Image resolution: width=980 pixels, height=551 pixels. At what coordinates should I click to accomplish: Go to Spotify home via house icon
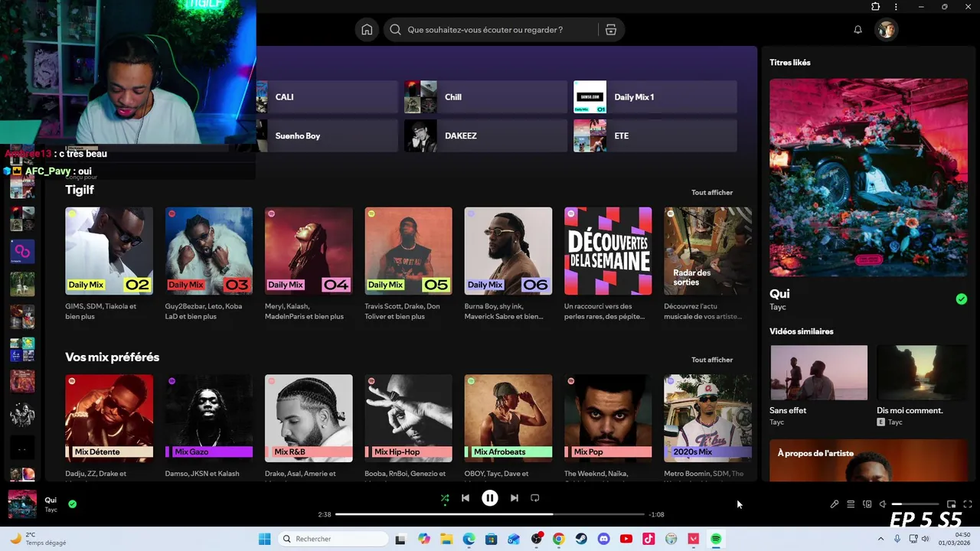coord(367,30)
